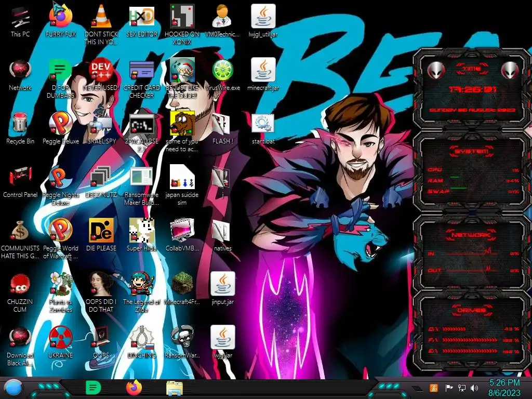Viewport: 532px width, 399px height.
Task: Select the VM0Technic shortcut icon
Action: point(222,17)
